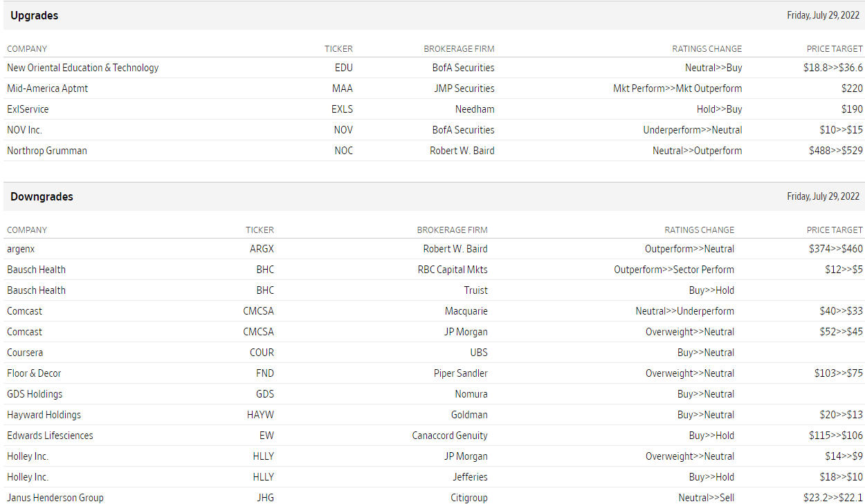Select the Northrop Grumman company name

point(47,151)
